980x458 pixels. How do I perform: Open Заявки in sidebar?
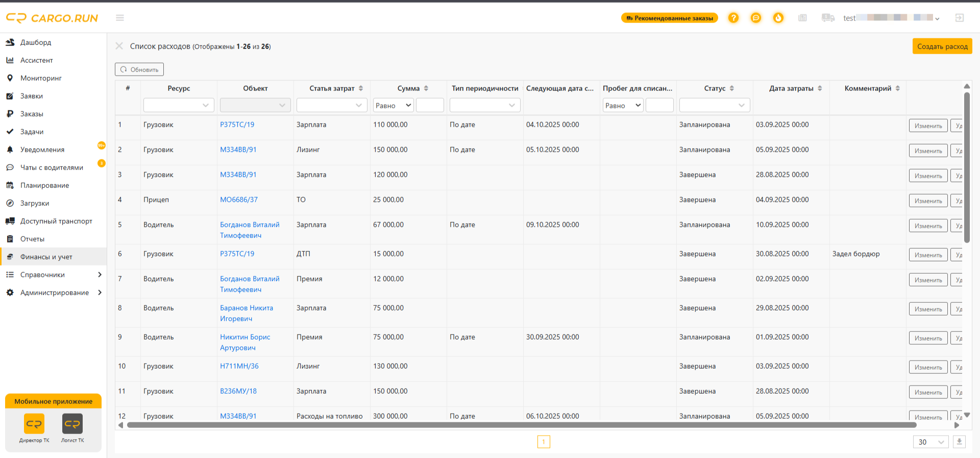coord(53,96)
